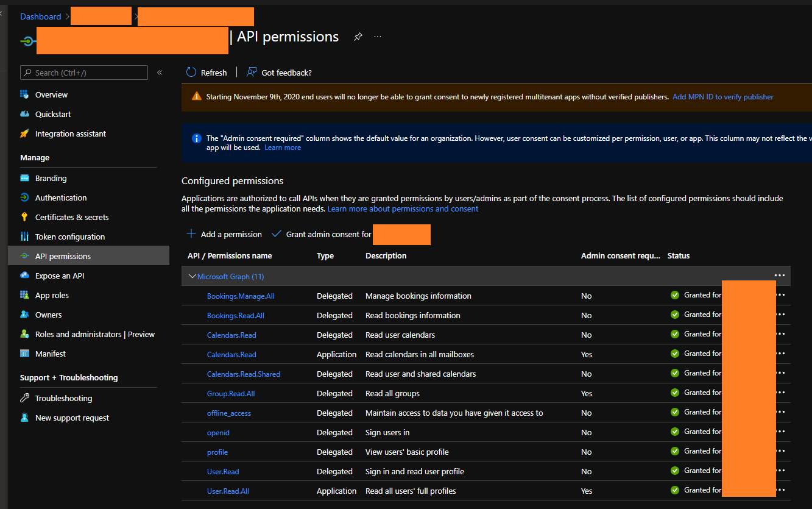Screen dimensions: 812x509
Task: Click the Token configuration icon
Action: tap(24, 237)
